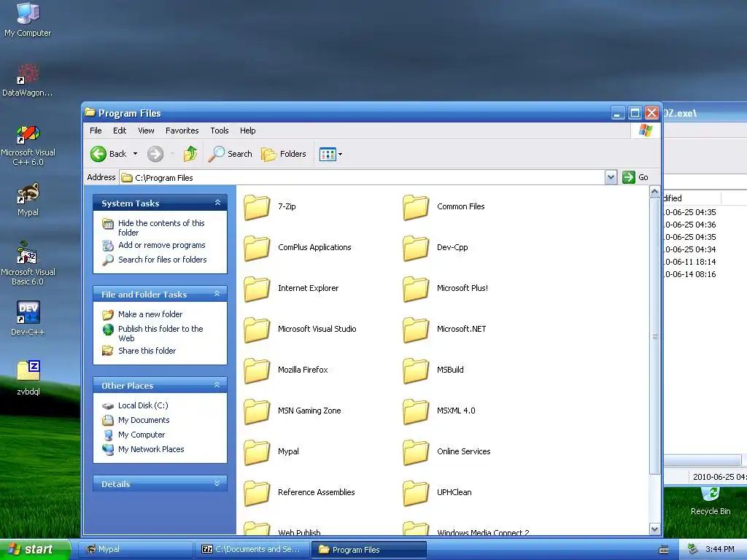Image resolution: width=747 pixels, height=560 pixels.
Task: Click the file list scroll down arrow
Action: [x=654, y=529]
